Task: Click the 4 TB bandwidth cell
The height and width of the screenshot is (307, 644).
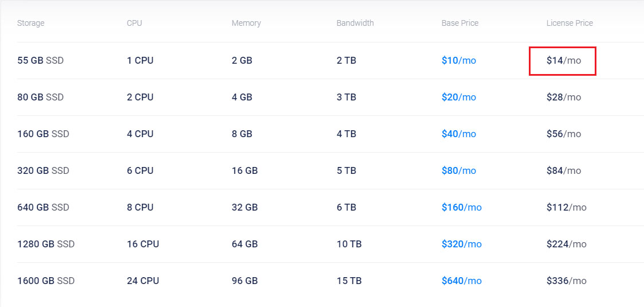Action: point(346,134)
